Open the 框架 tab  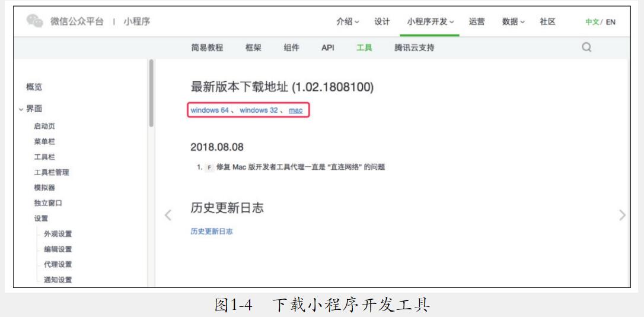pos(253,47)
